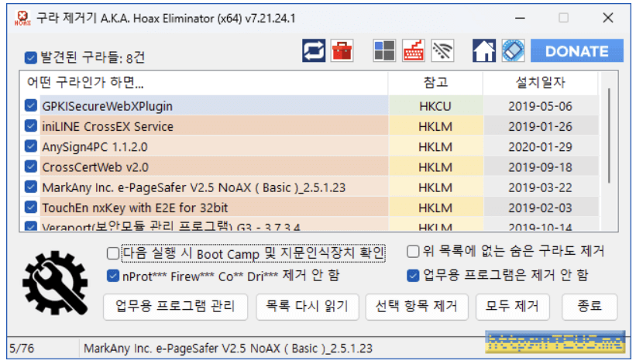Uncheck the iniLINE CrossEX Service checkbox

(30, 125)
